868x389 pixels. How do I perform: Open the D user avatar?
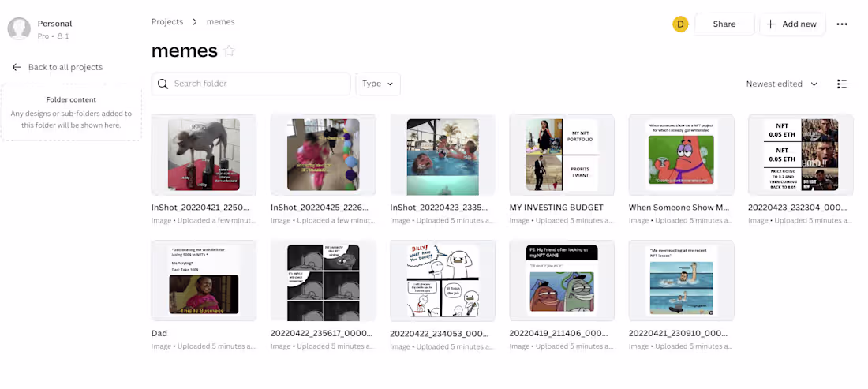tap(680, 24)
